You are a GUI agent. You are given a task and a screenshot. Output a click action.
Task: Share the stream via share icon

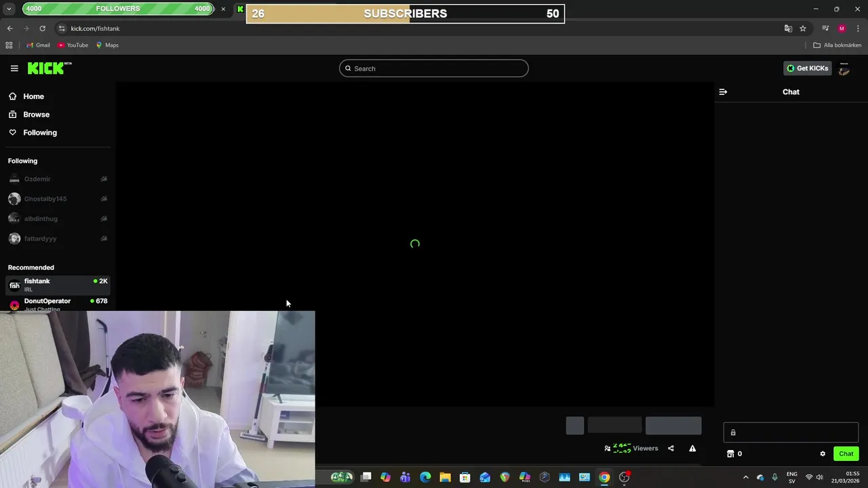click(671, 448)
